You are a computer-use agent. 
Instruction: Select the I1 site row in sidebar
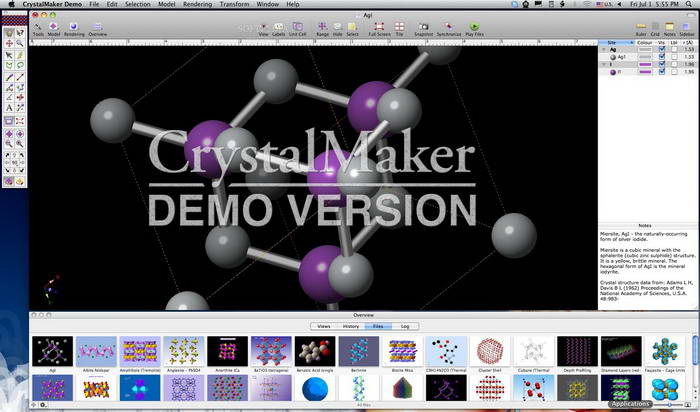point(649,71)
